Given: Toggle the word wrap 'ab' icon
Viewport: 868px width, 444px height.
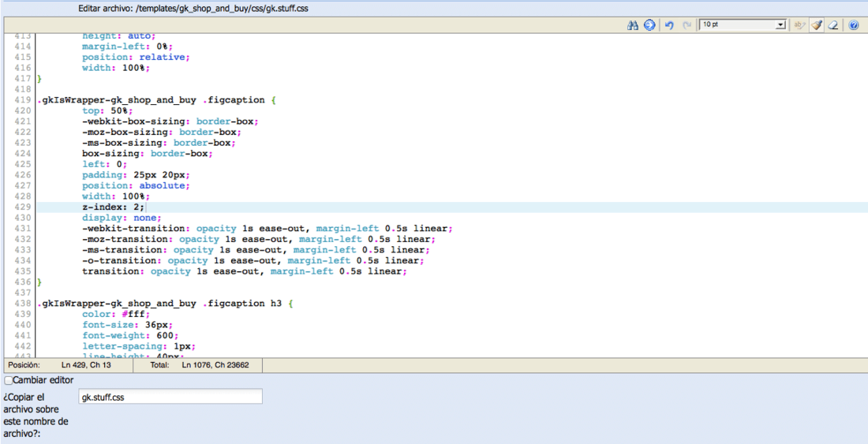Looking at the screenshot, I should 799,25.
